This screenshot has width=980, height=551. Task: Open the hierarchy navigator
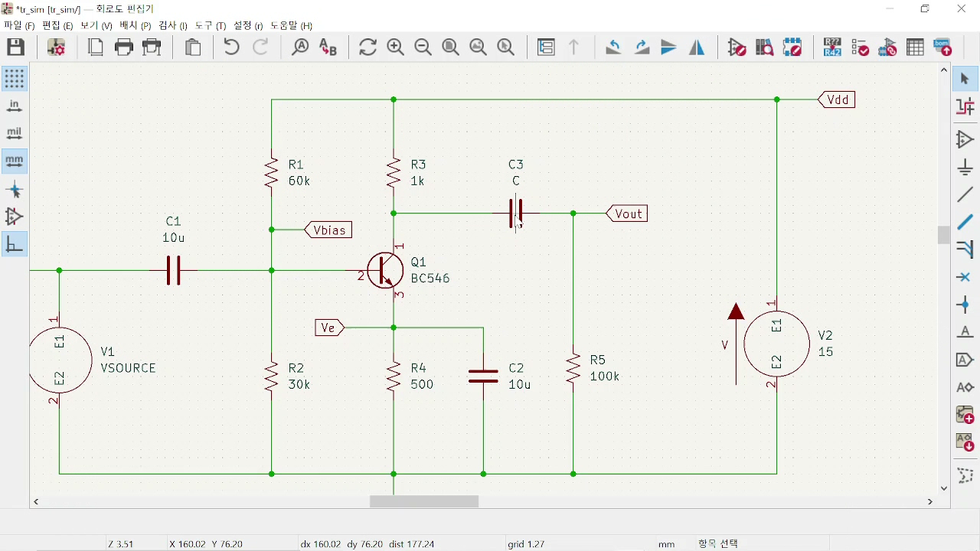click(546, 47)
